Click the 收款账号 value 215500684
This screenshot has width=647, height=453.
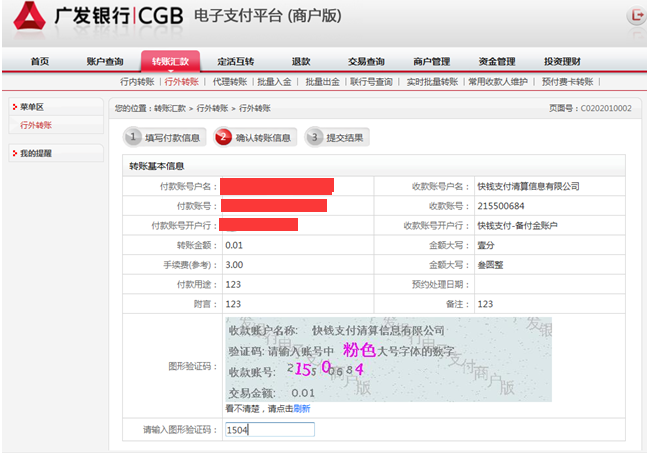point(501,206)
